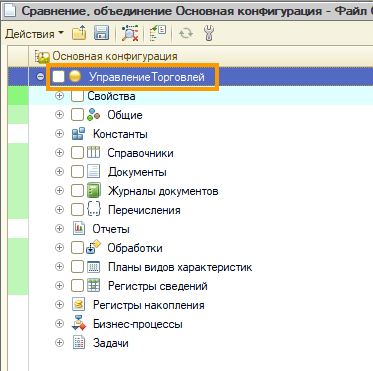Toggle the Обработки checkbox
Screen dimensions: 373x371
pyautogui.click(x=77, y=248)
